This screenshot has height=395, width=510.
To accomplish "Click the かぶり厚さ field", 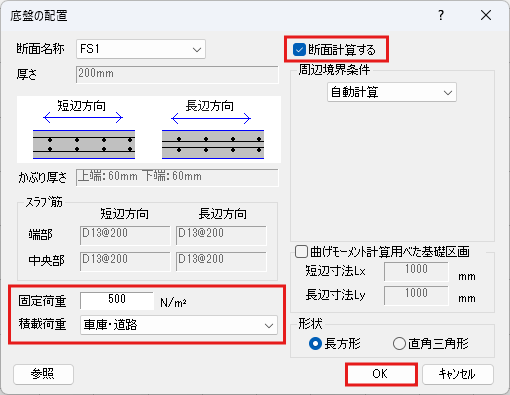I will [x=177, y=177].
